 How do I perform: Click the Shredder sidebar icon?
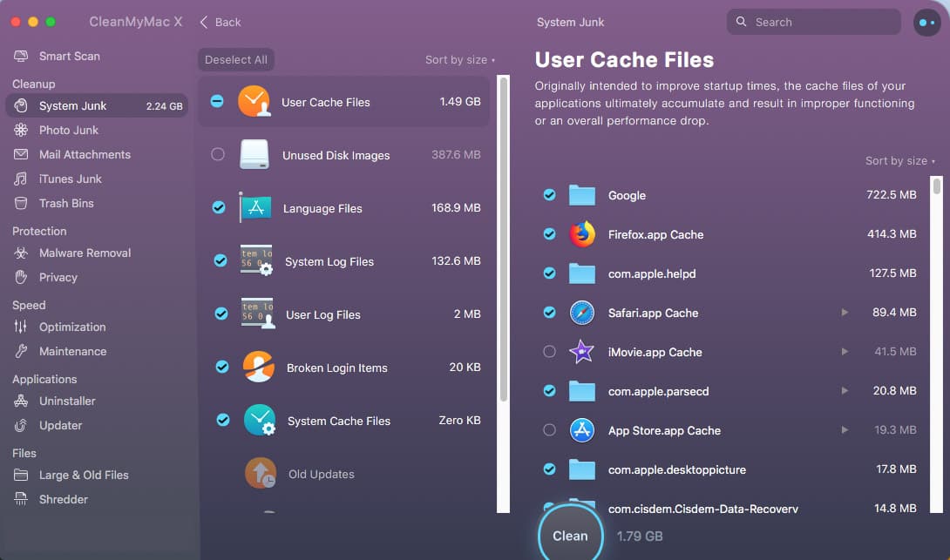pos(21,499)
